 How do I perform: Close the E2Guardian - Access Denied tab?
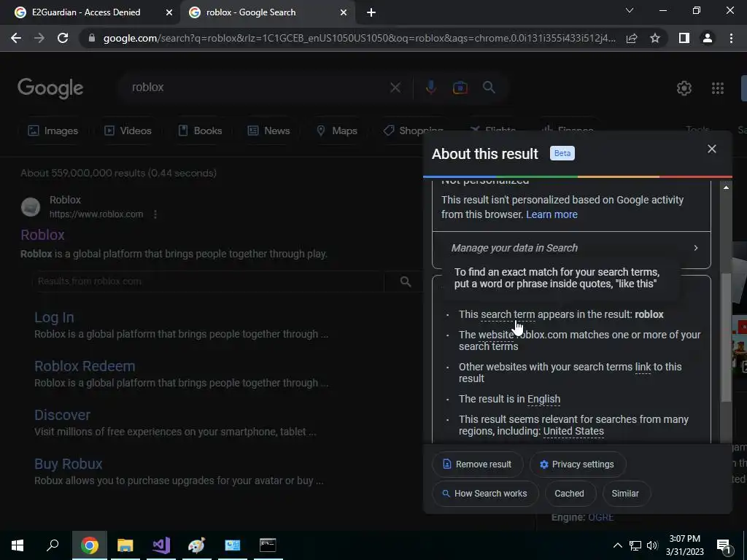pyautogui.click(x=169, y=13)
